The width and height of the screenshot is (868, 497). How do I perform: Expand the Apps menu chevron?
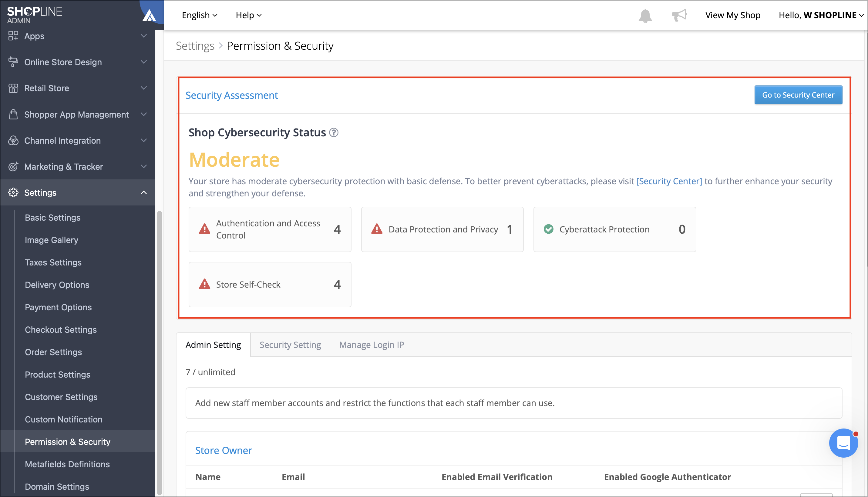tap(144, 36)
